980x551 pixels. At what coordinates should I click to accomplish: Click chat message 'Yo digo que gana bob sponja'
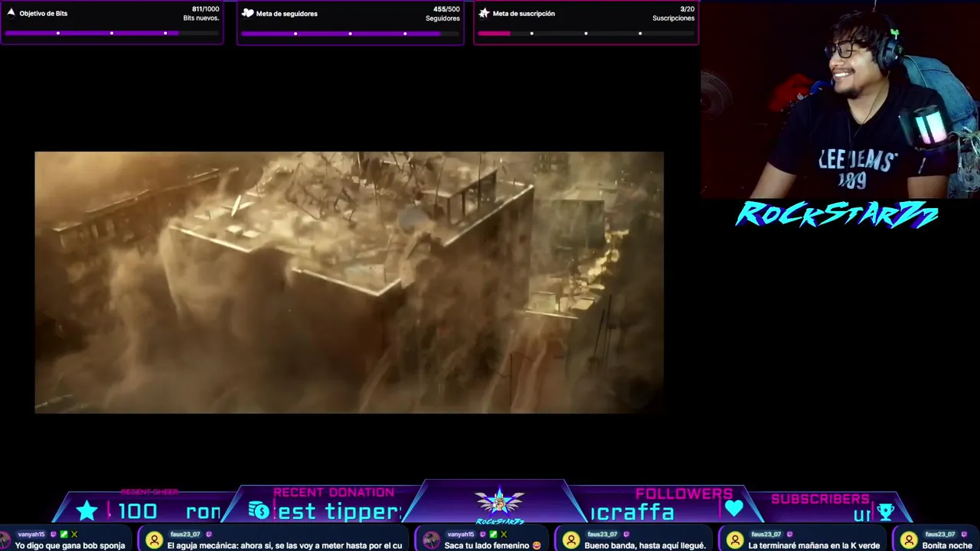[x=70, y=546]
